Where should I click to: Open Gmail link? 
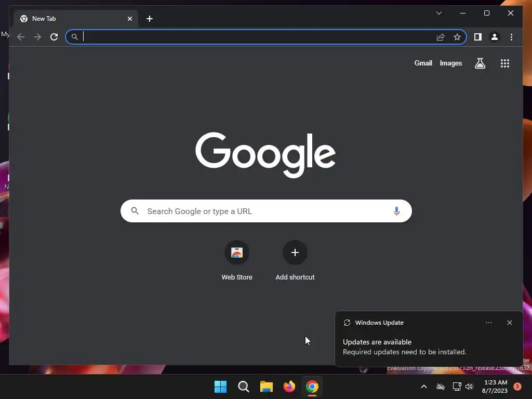(x=423, y=63)
